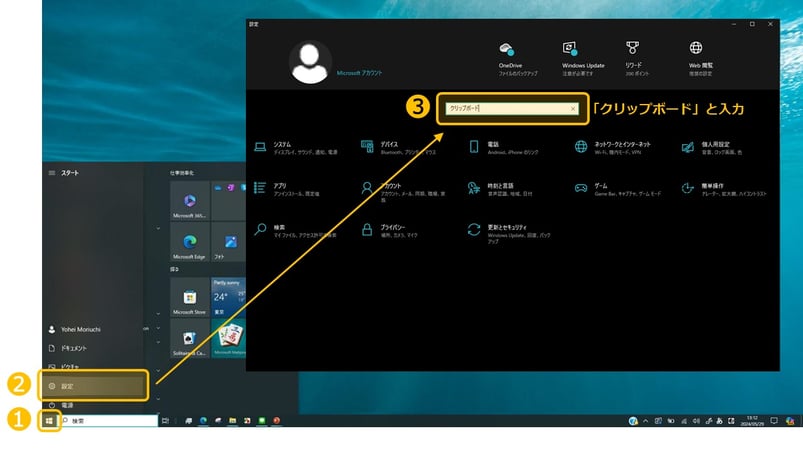The image size is (803, 451).
Task: Open the 検索 settings category
Action: (295, 230)
